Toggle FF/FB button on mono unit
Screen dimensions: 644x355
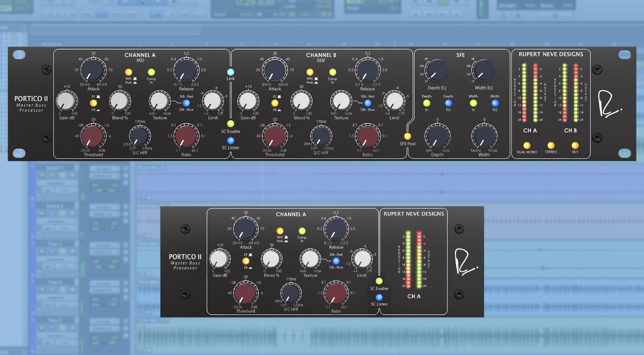coord(245,261)
